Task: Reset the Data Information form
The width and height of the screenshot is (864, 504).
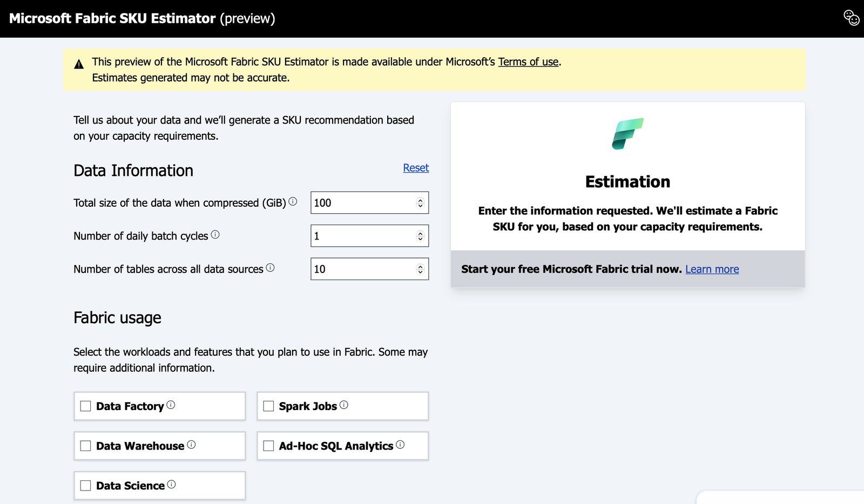Action: pyautogui.click(x=416, y=168)
